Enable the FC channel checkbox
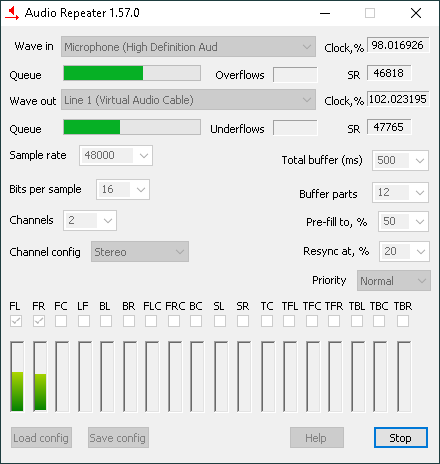Viewport: 440px width, 464px height. [61, 321]
